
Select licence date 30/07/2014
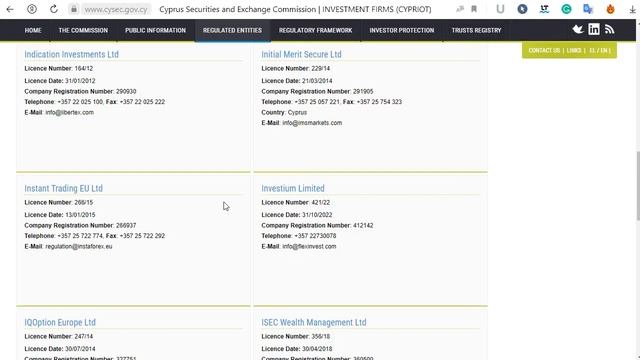point(80,349)
